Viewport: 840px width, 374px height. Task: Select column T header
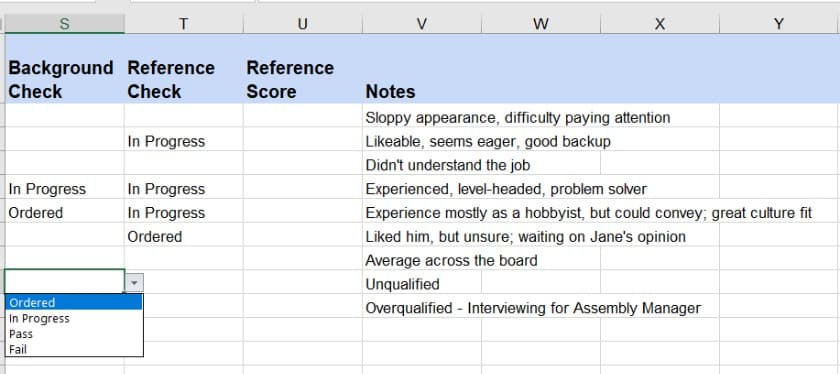click(x=184, y=24)
